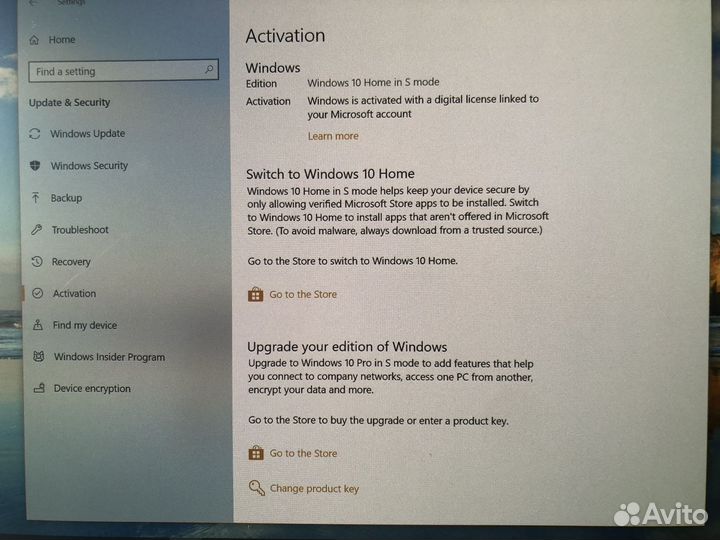The width and height of the screenshot is (720, 540).
Task: Click the Windows Update sync icon
Action: click(x=36, y=134)
